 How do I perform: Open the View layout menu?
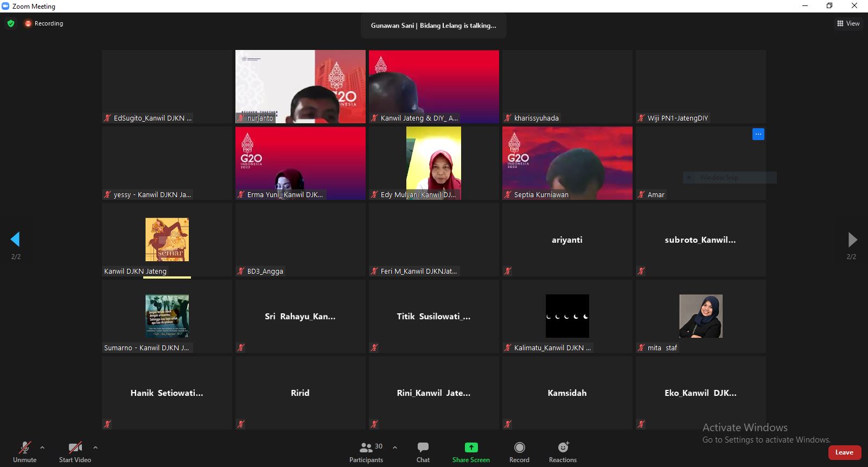point(848,23)
